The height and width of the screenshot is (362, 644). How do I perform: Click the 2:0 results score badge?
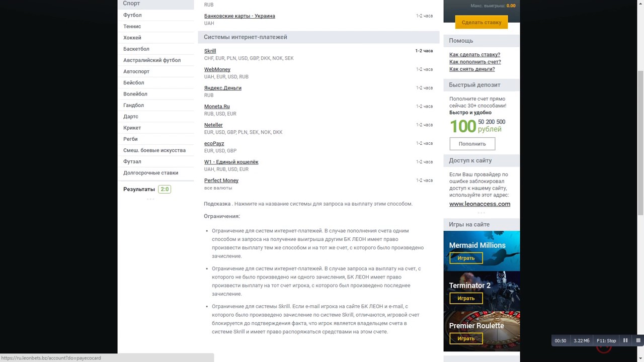165,189
